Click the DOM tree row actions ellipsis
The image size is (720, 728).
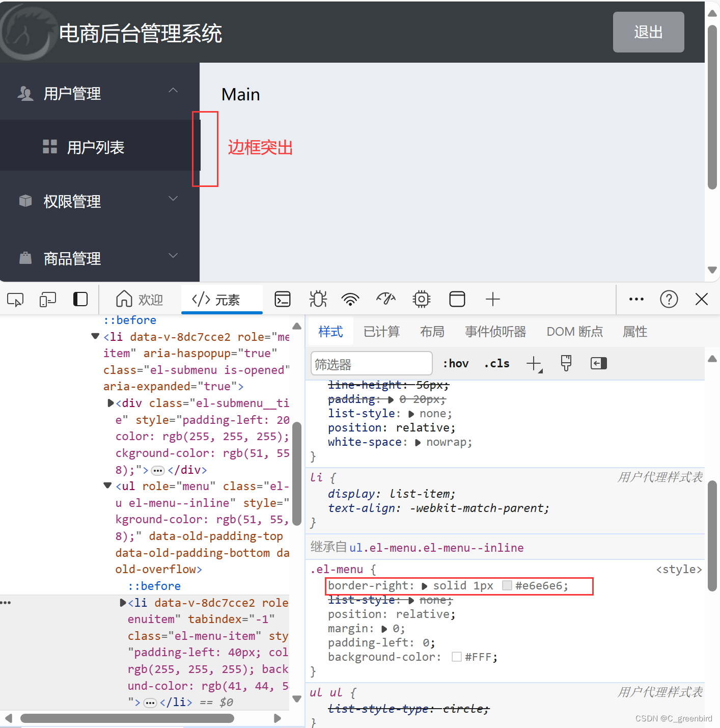(6, 603)
